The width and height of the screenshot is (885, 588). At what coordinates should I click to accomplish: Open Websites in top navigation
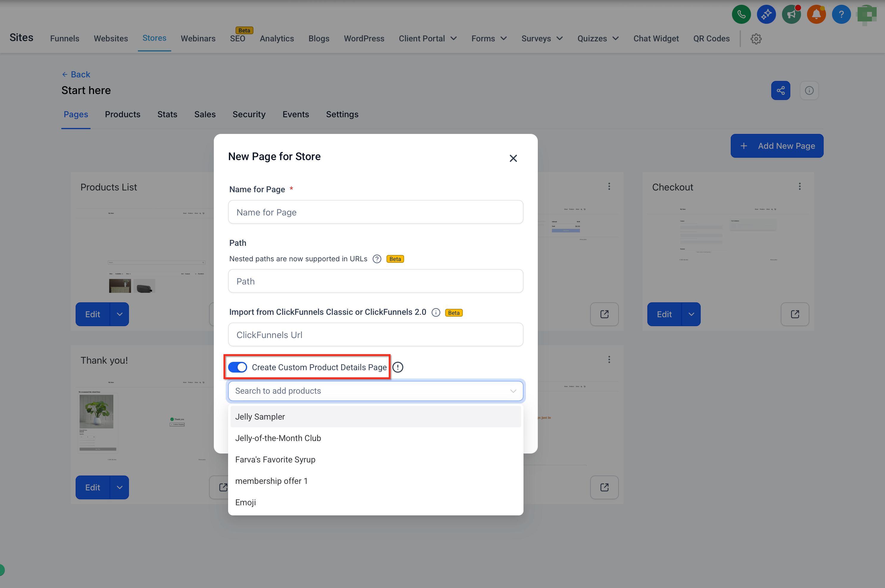[111, 38]
